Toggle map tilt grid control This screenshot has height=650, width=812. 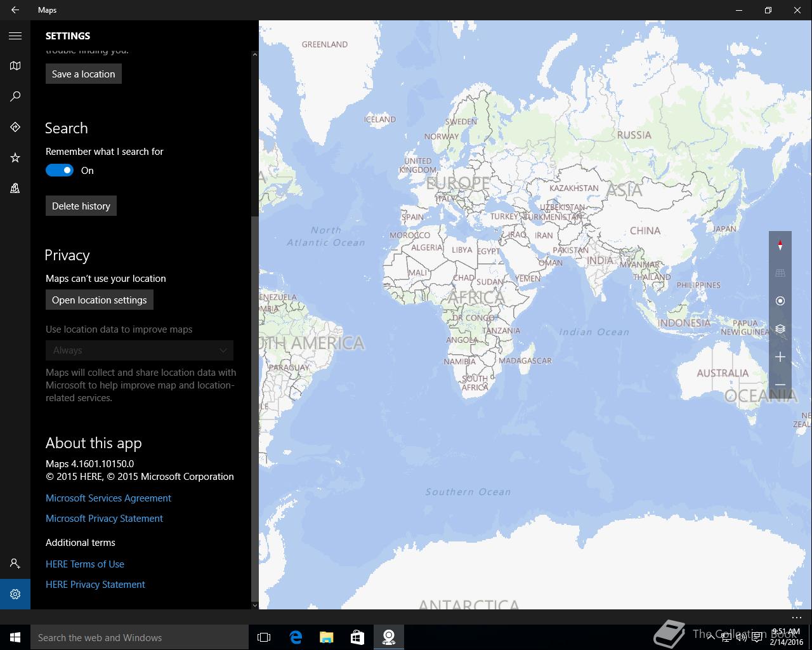tap(780, 273)
